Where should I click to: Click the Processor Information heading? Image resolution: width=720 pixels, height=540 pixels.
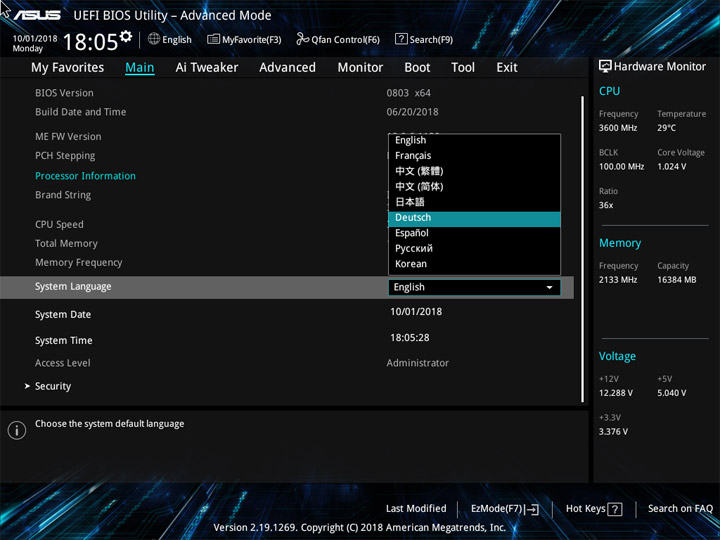coord(85,176)
